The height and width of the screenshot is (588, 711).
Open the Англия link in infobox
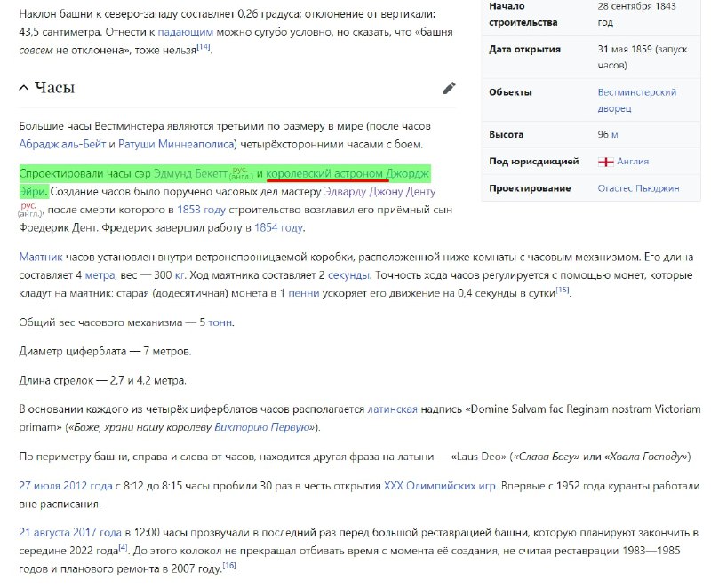[633, 162]
